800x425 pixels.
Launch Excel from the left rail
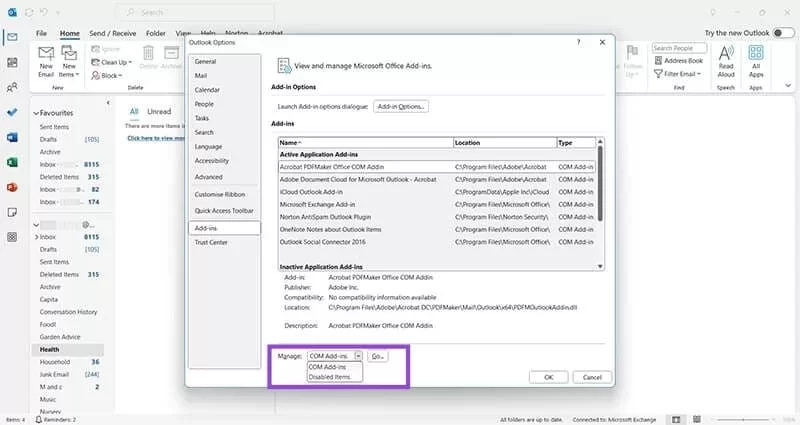click(x=12, y=162)
